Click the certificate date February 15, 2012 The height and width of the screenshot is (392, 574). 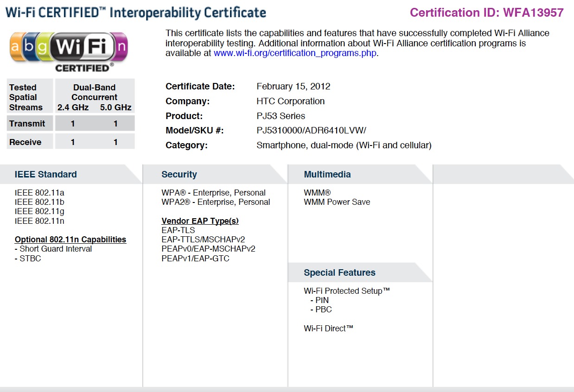[293, 87]
